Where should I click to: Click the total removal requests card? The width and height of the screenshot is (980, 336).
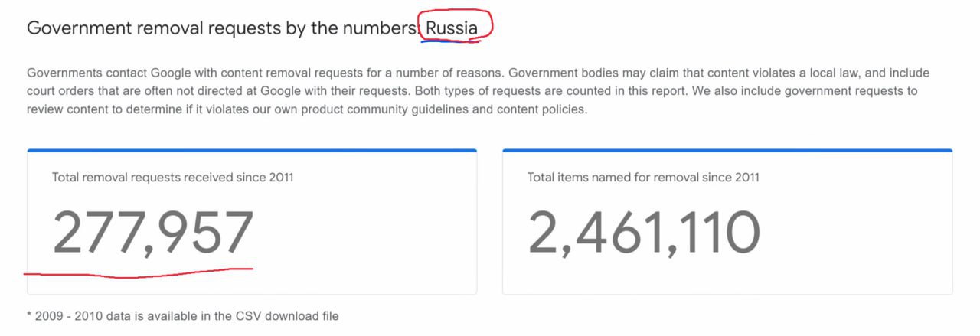tap(252, 221)
